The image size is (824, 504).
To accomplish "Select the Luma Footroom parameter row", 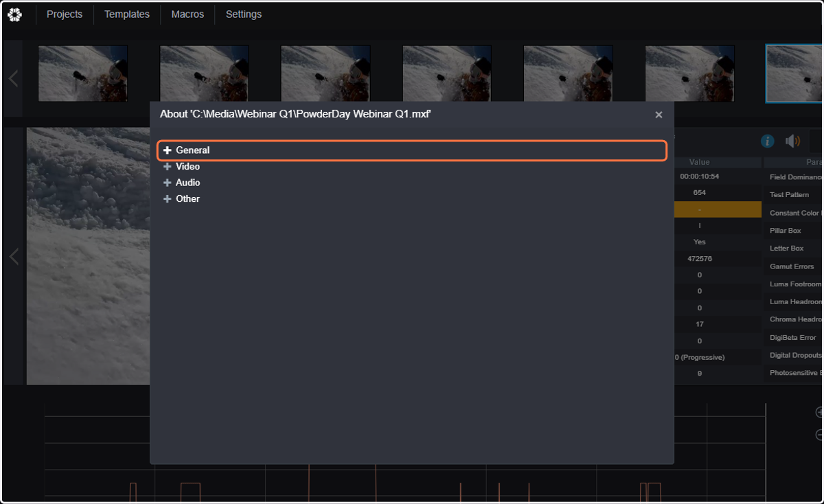I will pyautogui.click(x=794, y=284).
